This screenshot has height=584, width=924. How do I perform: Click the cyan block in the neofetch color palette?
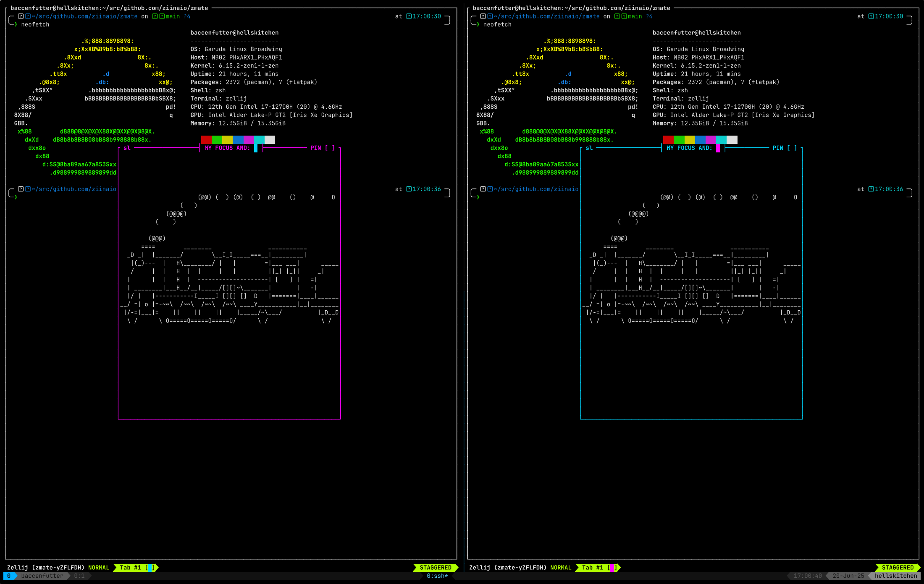click(x=259, y=139)
